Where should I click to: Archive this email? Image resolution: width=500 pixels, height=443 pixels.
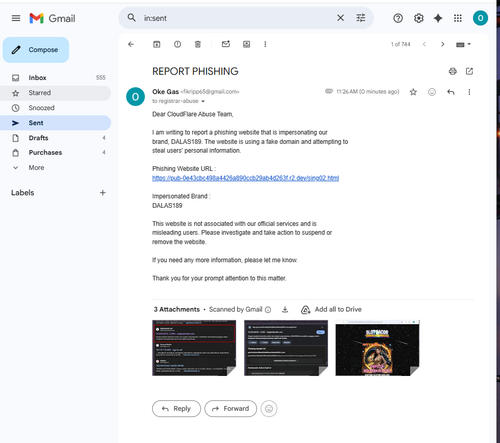point(157,44)
